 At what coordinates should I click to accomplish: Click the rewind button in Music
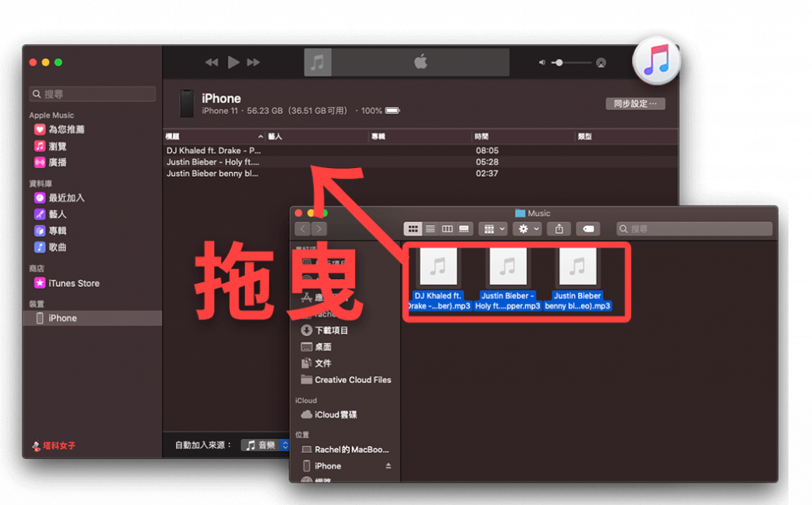pyautogui.click(x=211, y=63)
